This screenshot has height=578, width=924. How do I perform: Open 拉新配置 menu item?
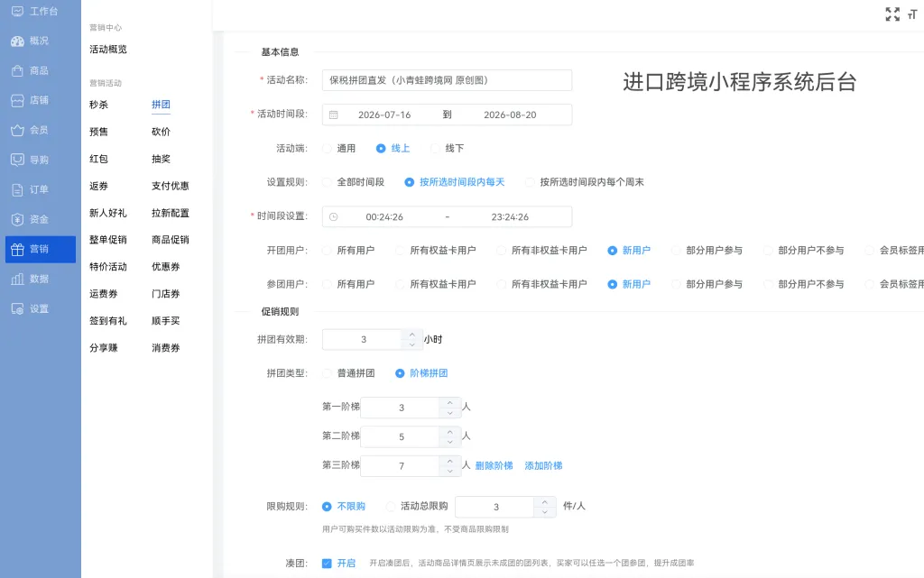171,213
